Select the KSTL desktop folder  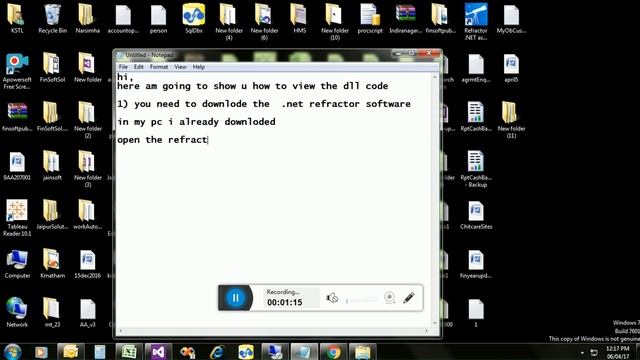(x=17, y=19)
